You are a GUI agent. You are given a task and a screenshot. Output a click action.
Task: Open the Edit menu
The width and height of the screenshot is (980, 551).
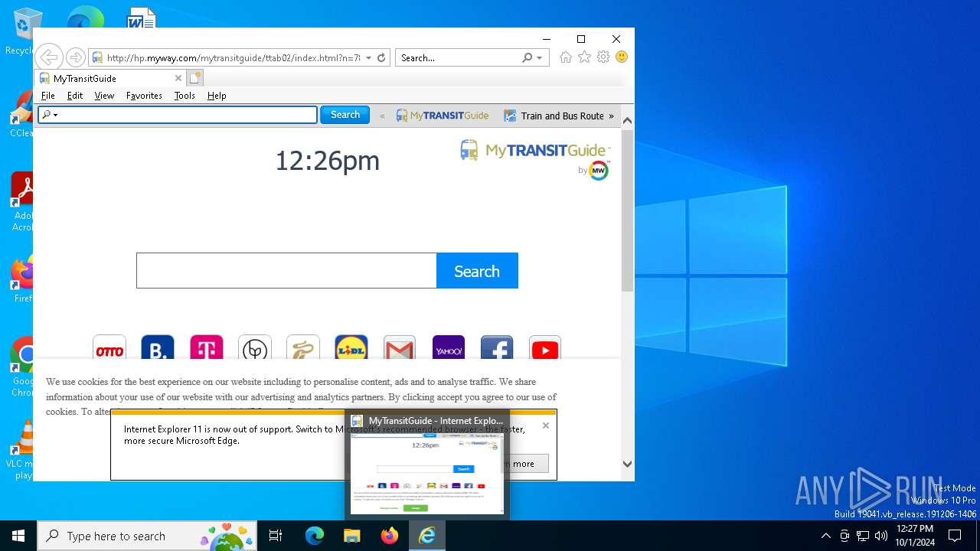coord(75,96)
